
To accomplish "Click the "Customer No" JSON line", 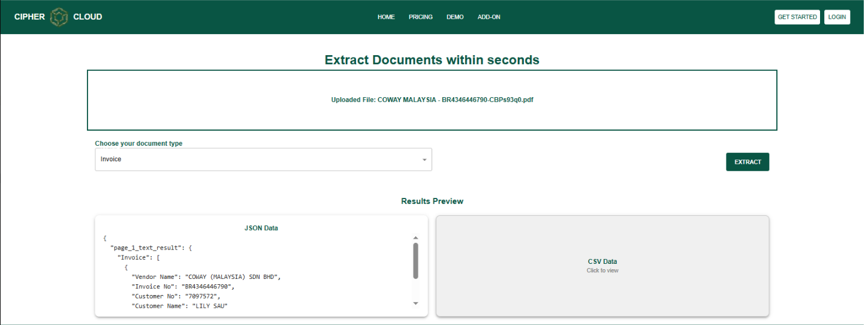I will 176,296.
